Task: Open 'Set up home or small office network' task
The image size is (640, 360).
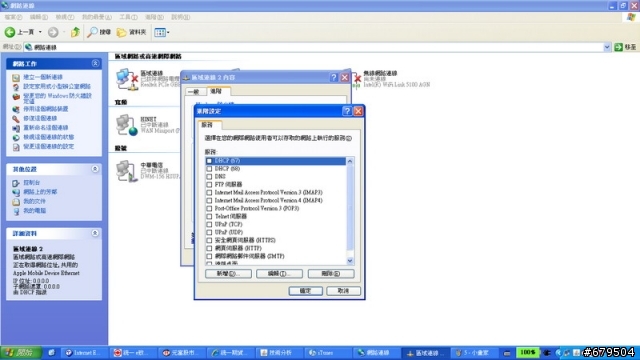Action: click(57, 86)
